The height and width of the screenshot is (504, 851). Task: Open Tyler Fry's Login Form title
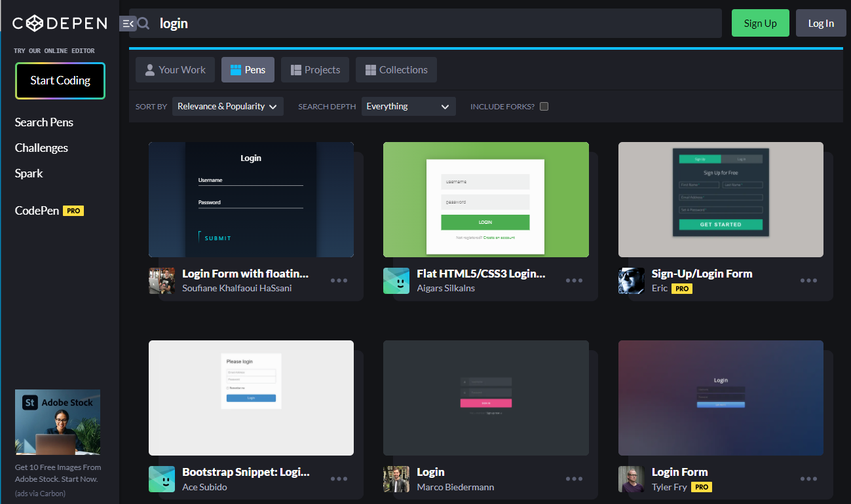click(x=679, y=472)
